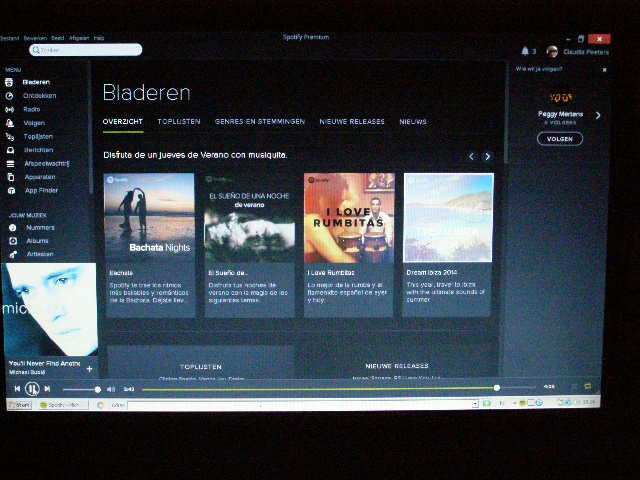Pause the current song
This screenshot has height=480, width=640.
[32, 389]
